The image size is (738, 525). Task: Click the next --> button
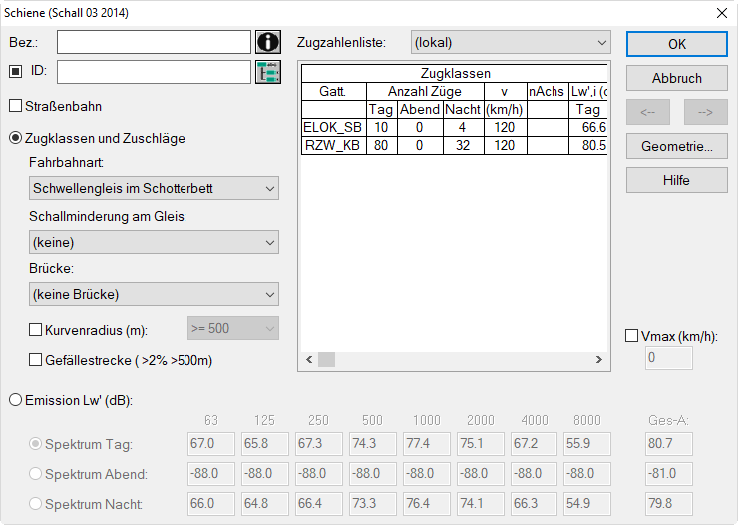point(706,112)
